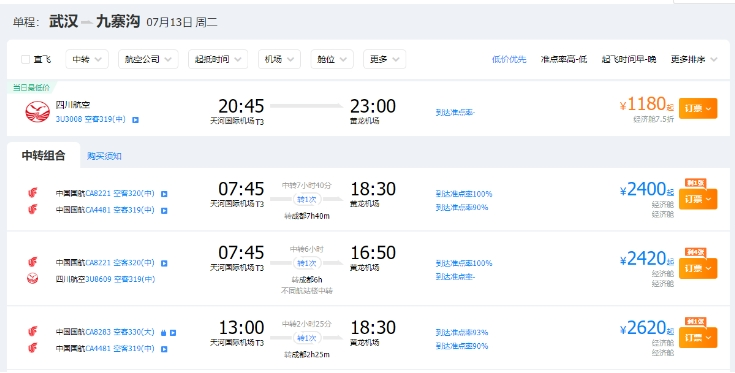Open the 3U3008 空客319 flight link
The height and width of the screenshot is (373, 735).
(x=90, y=119)
